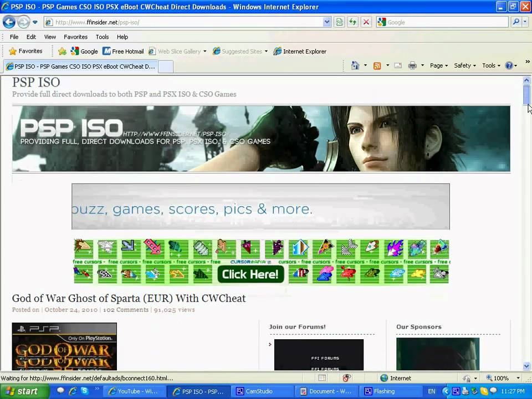
Task: Expand the Feeds dropdown arrow
Action: (x=387, y=65)
